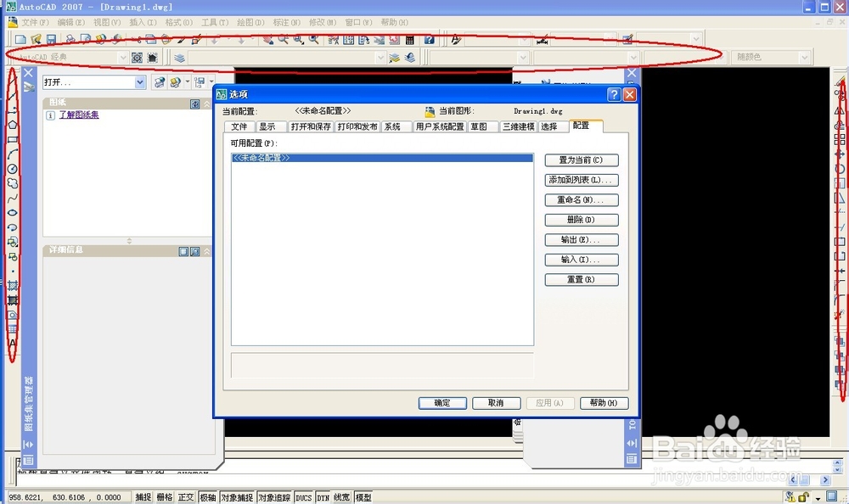849x504 pixels.
Task: Click the 取消 button
Action: pos(497,403)
